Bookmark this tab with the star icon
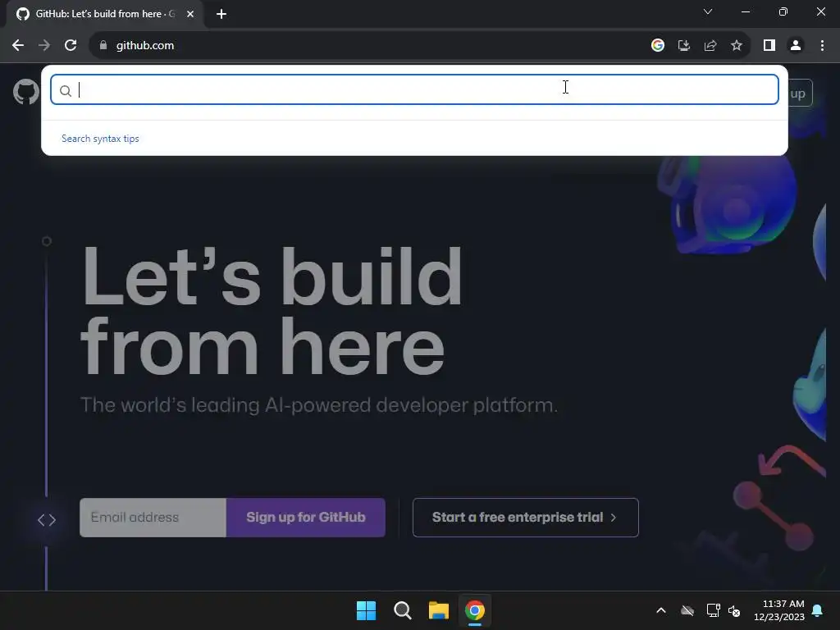Image resolution: width=840 pixels, height=630 pixels. point(737,46)
